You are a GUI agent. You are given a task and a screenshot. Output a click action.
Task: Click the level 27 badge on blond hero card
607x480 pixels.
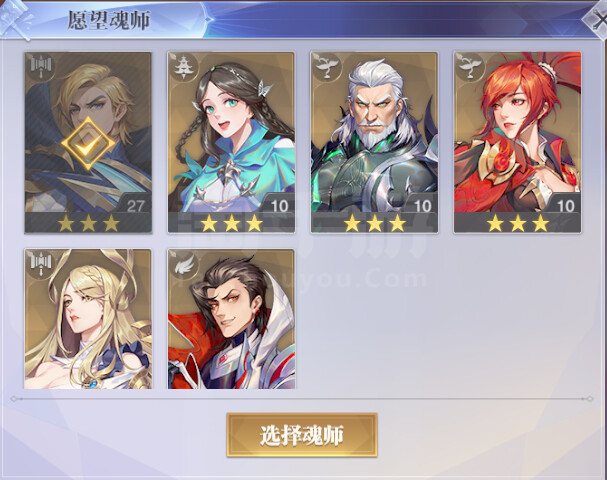(x=135, y=205)
